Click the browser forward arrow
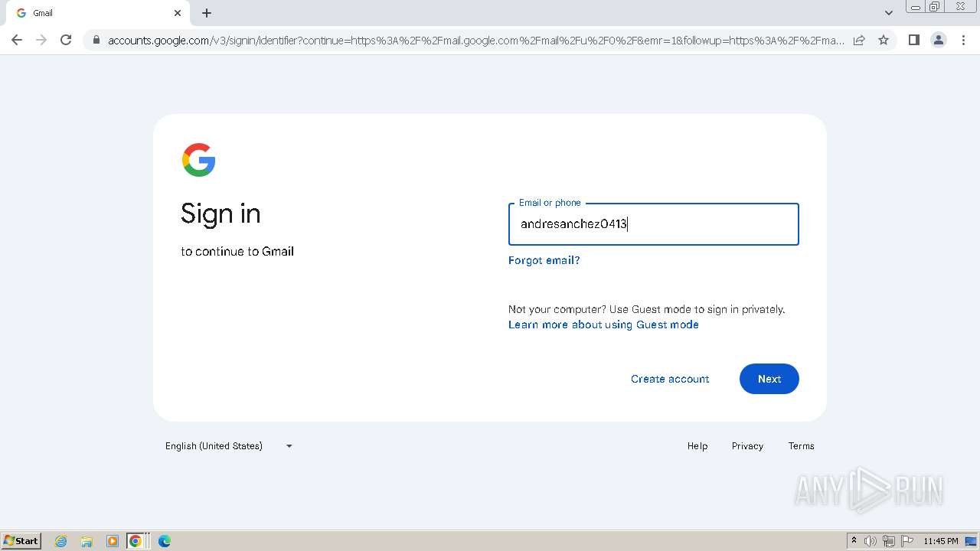Screen dimensions: 980x551 (x=41, y=40)
